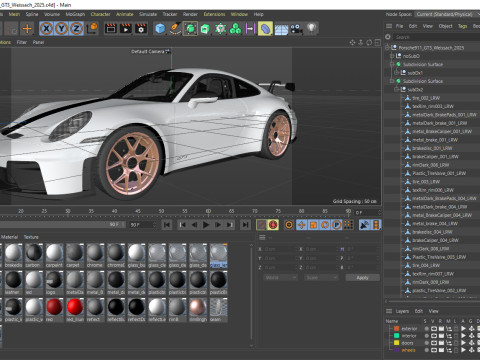Open the Extrude generator icon
Viewport: 480px width, 360px height.
(x=205, y=29)
